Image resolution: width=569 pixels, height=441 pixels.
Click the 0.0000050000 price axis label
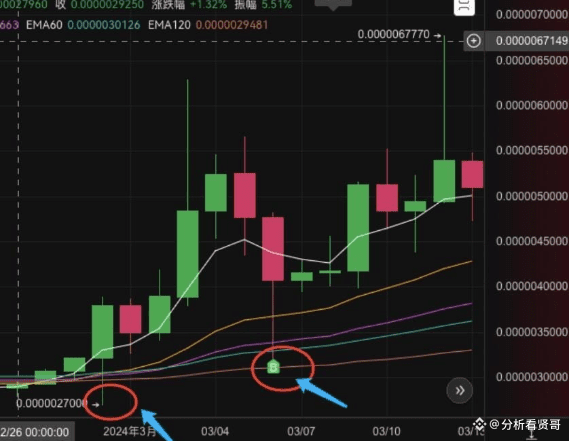coord(531,196)
